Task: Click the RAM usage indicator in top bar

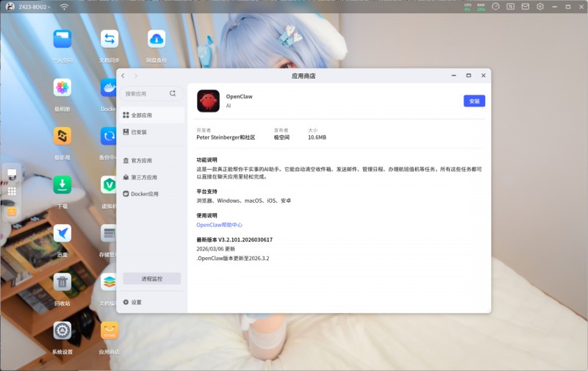Action: coord(481,7)
